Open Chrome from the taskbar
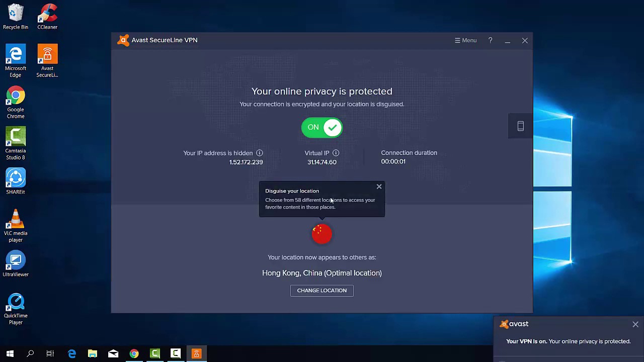The height and width of the screenshot is (362, 644). (x=134, y=354)
